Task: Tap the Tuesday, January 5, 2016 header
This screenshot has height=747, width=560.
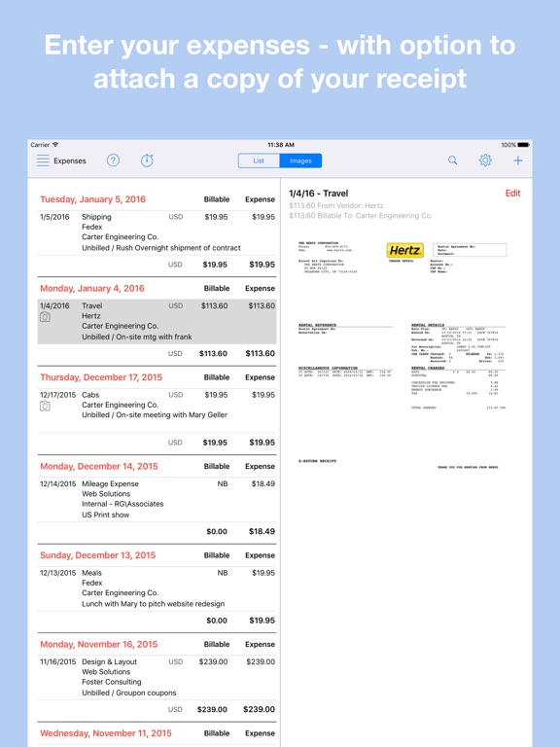Action: point(93,199)
